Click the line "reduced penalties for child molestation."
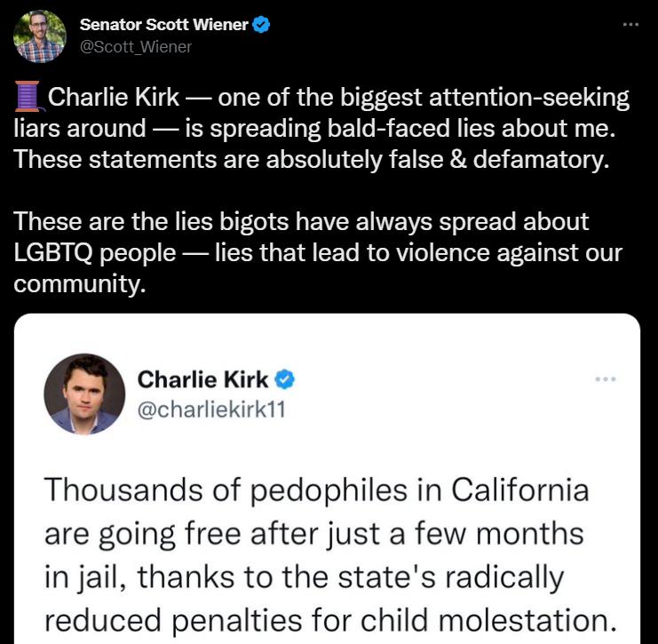Viewport: 658px width, 644px height. coord(330,621)
